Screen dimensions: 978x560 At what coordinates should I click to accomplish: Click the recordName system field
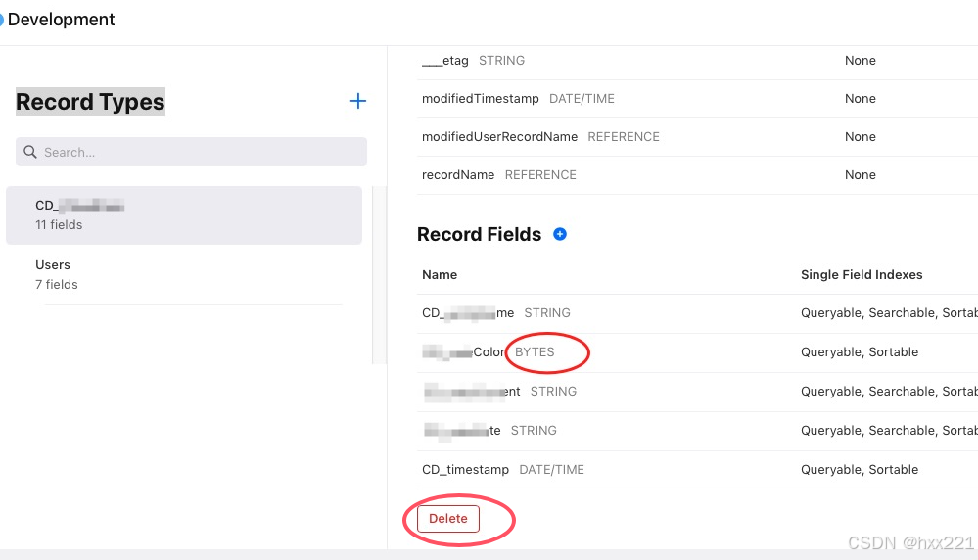point(458,175)
